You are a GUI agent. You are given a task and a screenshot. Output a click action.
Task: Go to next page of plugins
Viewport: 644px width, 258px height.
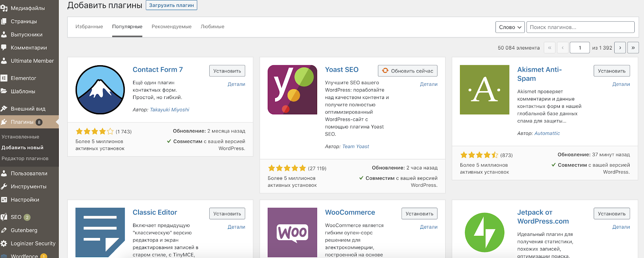click(x=620, y=47)
